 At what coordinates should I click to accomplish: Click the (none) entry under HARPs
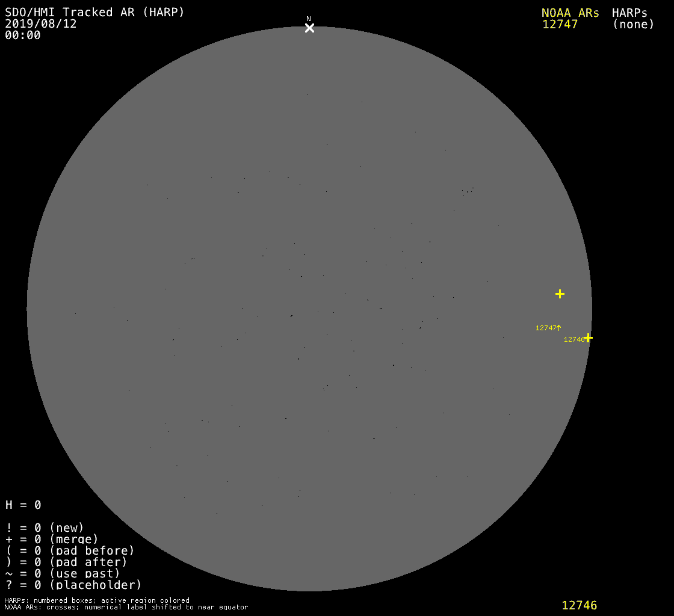coord(633,25)
